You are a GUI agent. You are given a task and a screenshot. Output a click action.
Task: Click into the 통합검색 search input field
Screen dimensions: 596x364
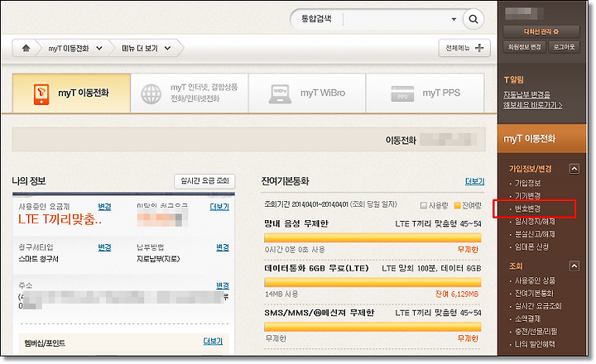[396, 19]
